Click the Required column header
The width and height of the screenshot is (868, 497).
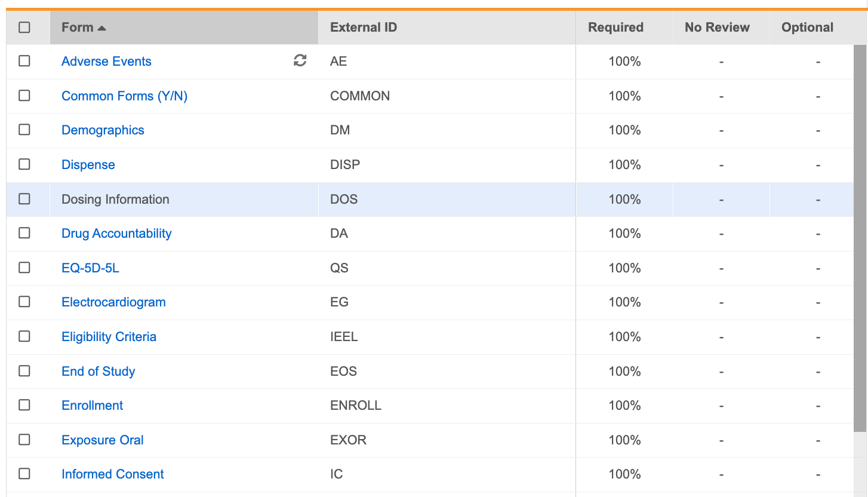coord(615,27)
